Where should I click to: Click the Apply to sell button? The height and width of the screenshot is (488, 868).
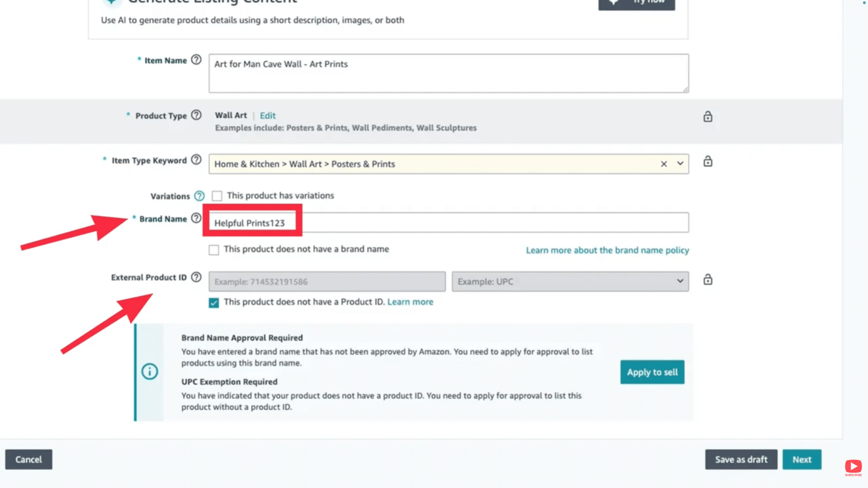(x=652, y=372)
